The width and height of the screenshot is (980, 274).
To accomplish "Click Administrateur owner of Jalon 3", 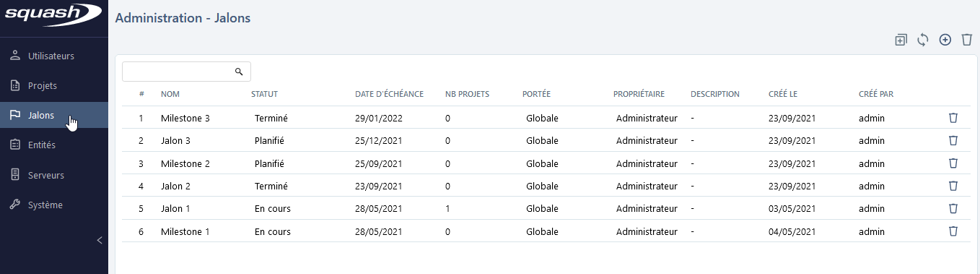I will pos(647,140).
